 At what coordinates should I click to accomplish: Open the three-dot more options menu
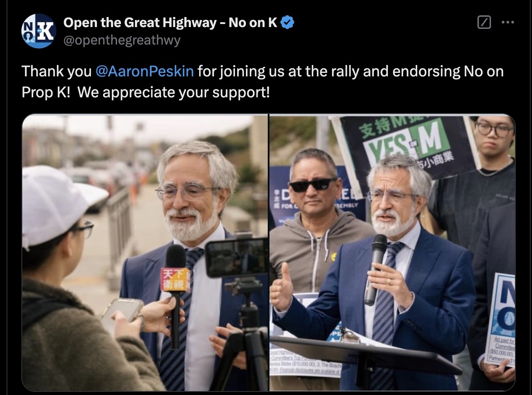coord(508,22)
